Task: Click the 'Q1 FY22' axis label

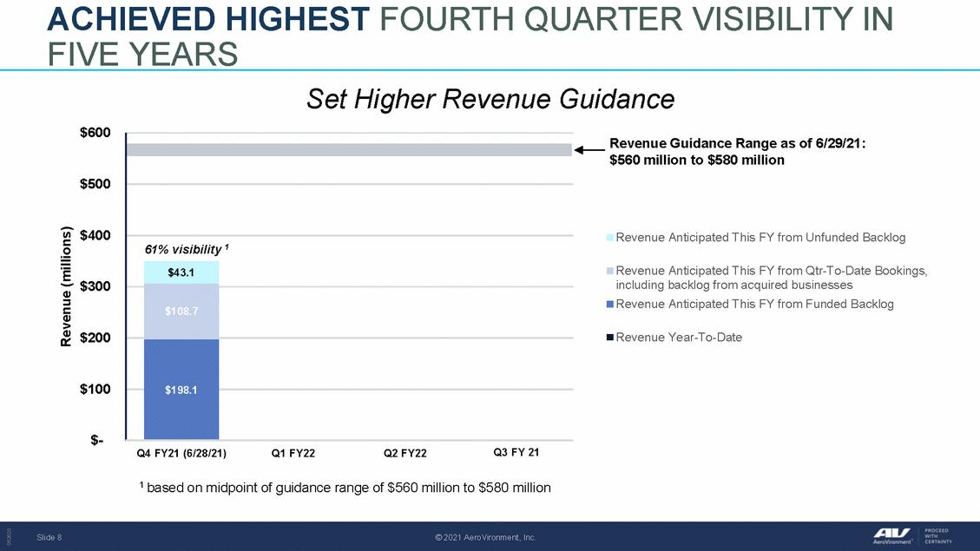Action: (293, 454)
